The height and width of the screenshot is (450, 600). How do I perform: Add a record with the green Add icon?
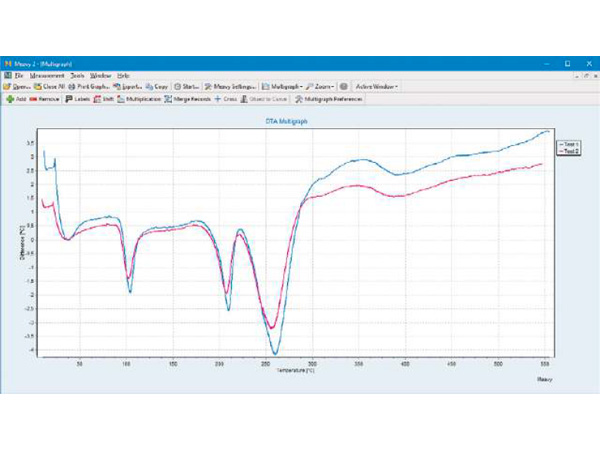pos(16,99)
